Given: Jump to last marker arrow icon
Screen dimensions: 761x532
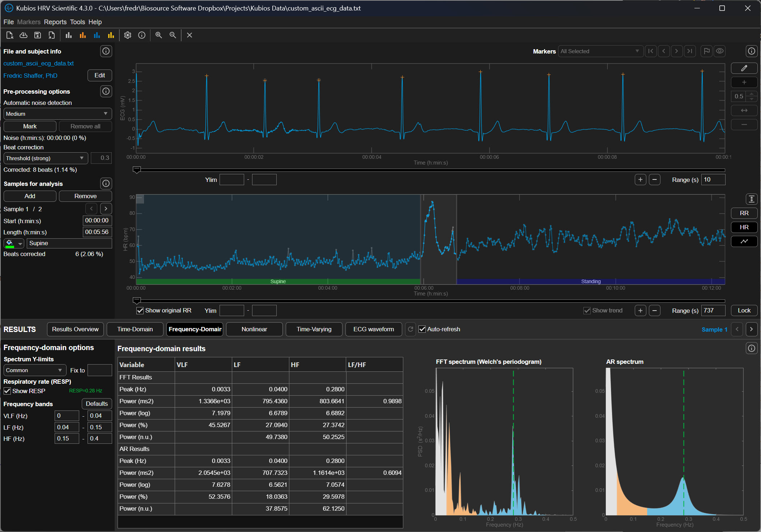Looking at the screenshot, I should pyautogui.click(x=690, y=51).
